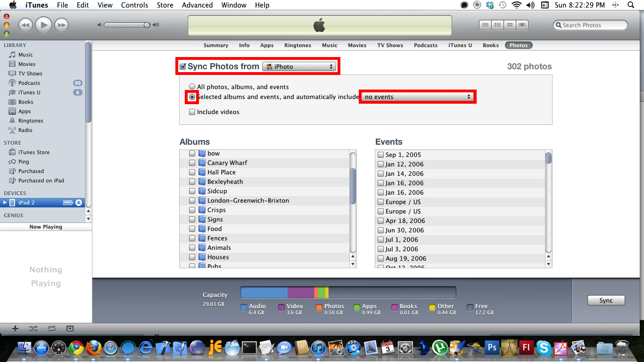Screen dimensions: 644x362
Task: Eject the iPad 2 device
Action: coord(79,203)
